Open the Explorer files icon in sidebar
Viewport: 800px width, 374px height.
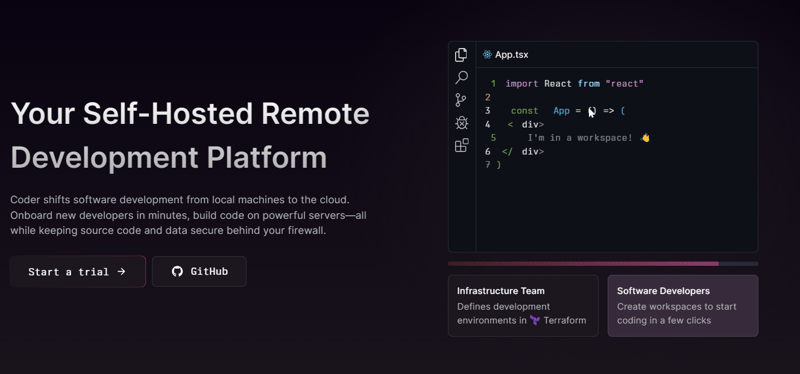[x=461, y=55]
